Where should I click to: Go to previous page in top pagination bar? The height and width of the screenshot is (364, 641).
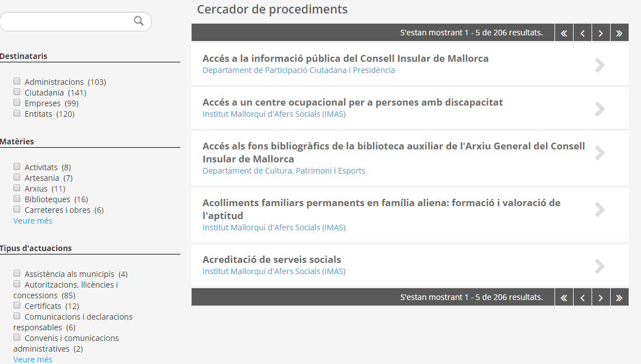583,33
